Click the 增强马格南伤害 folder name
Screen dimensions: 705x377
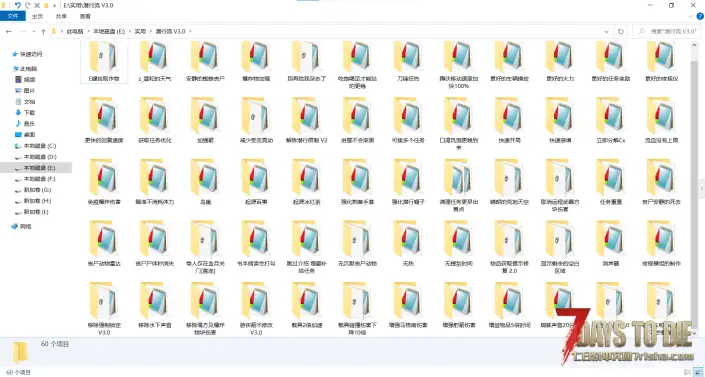(408, 325)
